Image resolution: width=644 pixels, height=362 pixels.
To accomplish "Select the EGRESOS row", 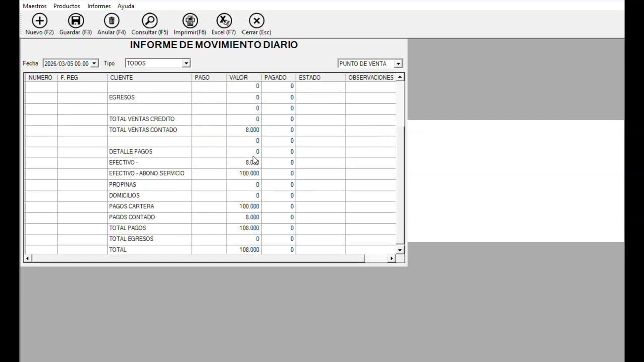I will [x=210, y=97].
